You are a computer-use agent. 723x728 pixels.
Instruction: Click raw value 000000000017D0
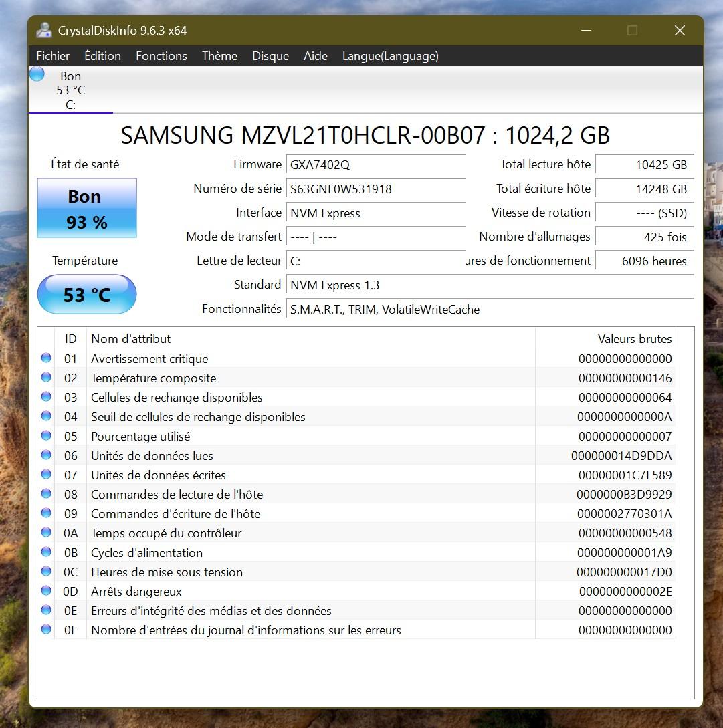tap(624, 572)
